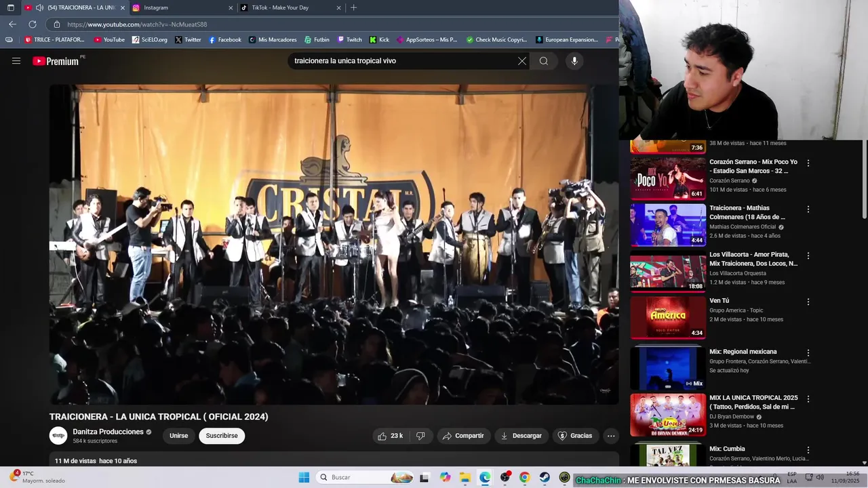Click the video player to pause
This screenshot has height=488, width=868.
[334, 244]
